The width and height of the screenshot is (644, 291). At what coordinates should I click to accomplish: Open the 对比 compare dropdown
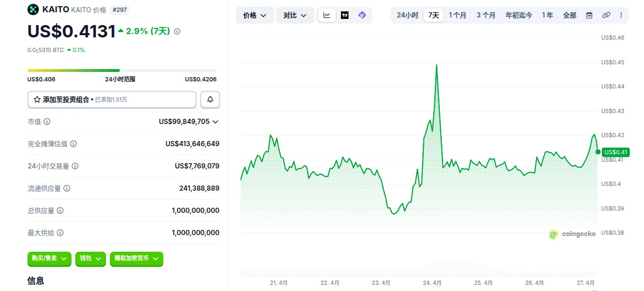pyautogui.click(x=295, y=15)
